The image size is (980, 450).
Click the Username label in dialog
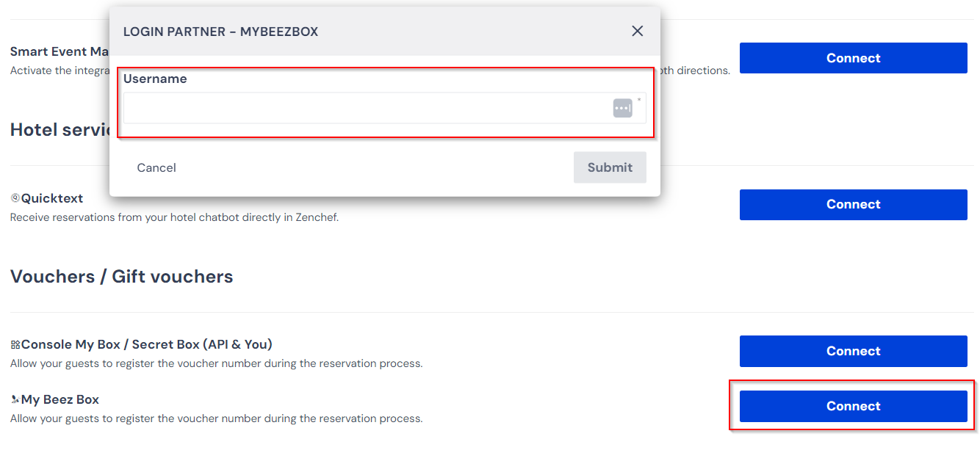point(155,79)
